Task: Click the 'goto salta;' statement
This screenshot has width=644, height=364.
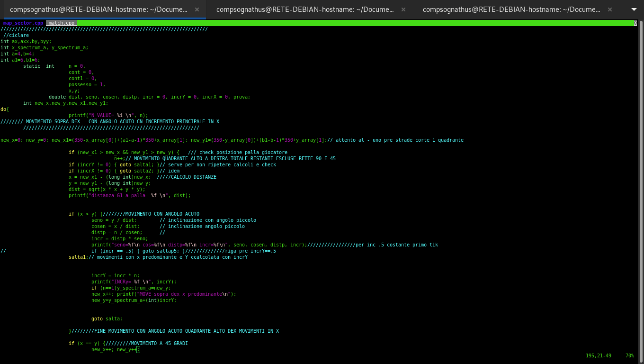Action: pos(107,318)
